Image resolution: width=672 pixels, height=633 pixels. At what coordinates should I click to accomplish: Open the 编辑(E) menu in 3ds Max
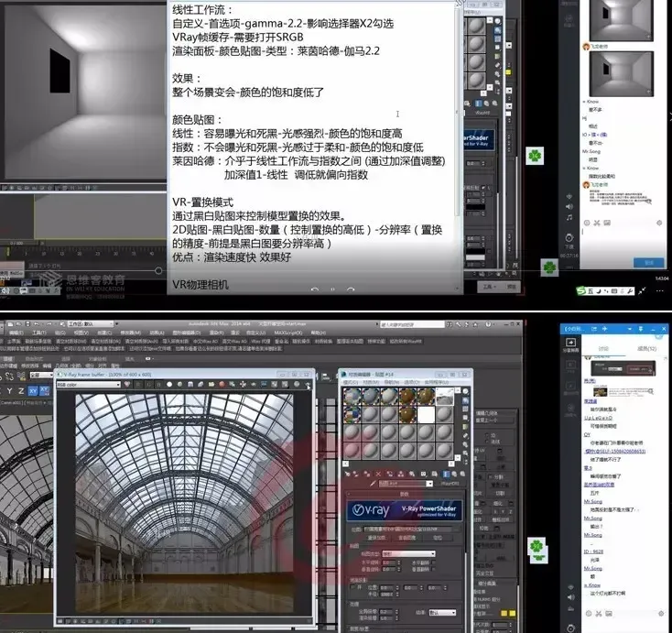click(x=16, y=333)
